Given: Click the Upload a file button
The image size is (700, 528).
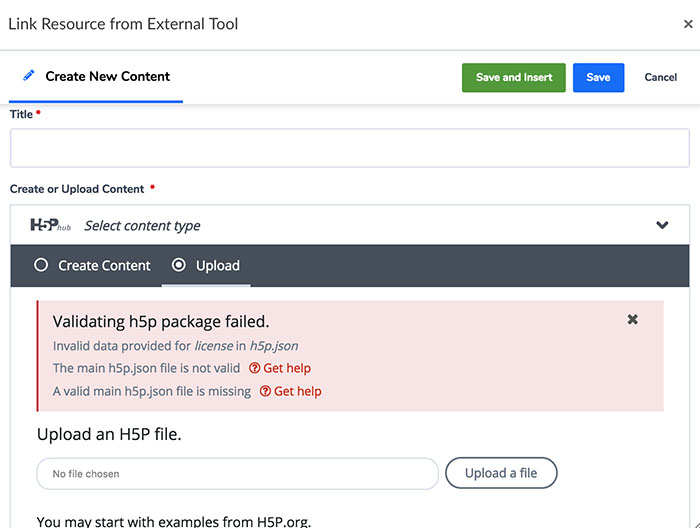Looking at the screenshot, I should tap(501, 473).
